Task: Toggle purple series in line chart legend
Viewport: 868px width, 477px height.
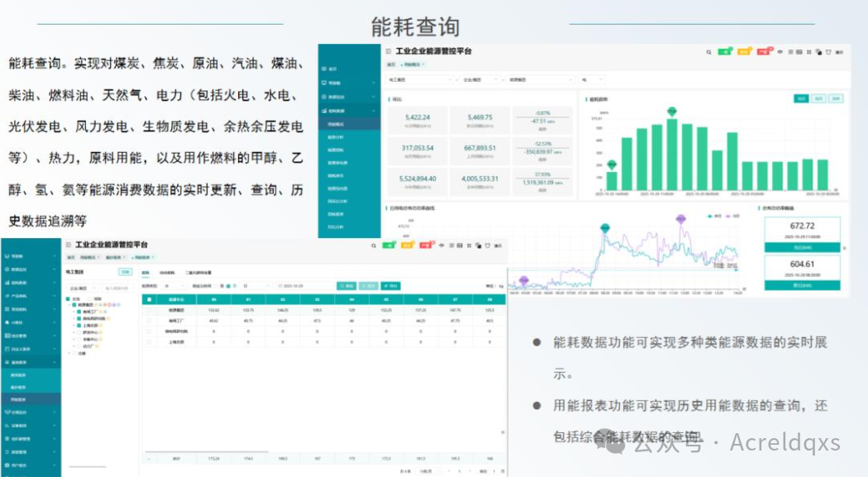Action: tap(733, 216)
